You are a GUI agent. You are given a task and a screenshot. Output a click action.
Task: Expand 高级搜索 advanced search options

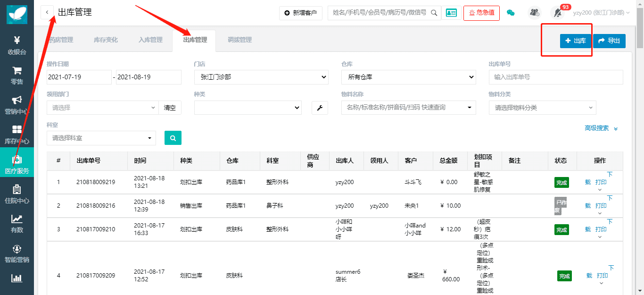(x=601, y=128)
